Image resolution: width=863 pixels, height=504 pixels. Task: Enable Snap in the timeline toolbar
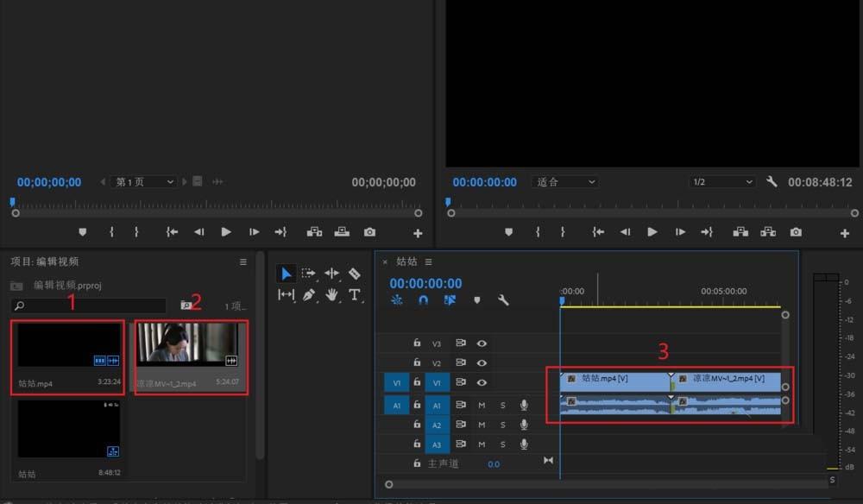click(x=422, y=299)
